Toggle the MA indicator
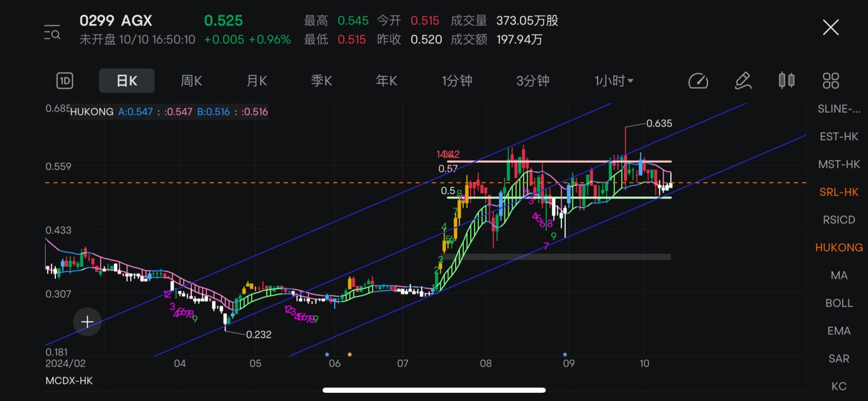 pos(839,275)
